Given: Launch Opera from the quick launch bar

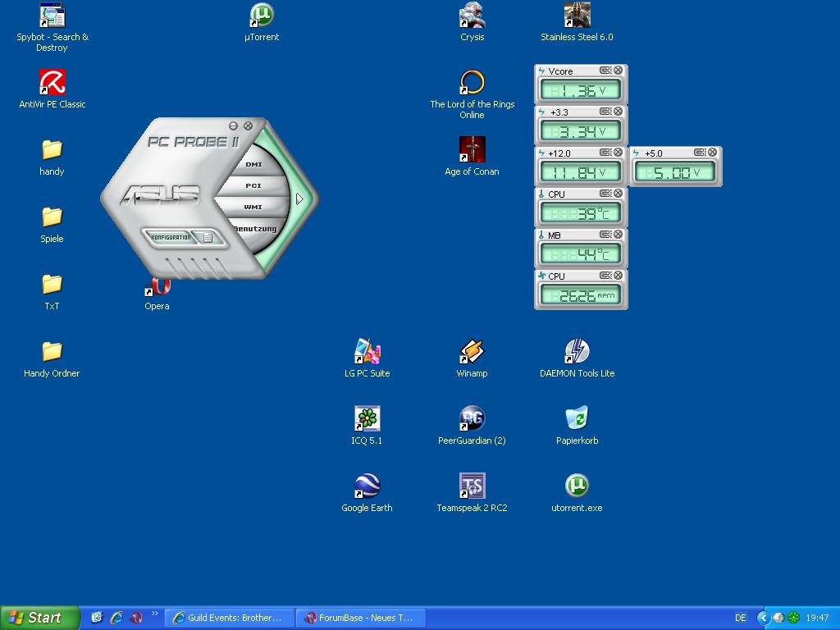Looking at the screenshot, I should coord(137,618).
